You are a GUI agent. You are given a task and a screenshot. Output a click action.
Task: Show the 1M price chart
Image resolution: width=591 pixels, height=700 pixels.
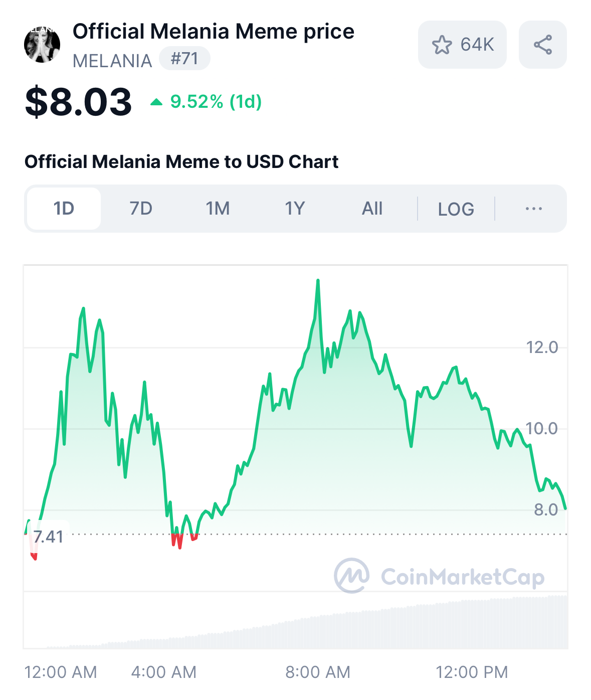tap(218, 209)
